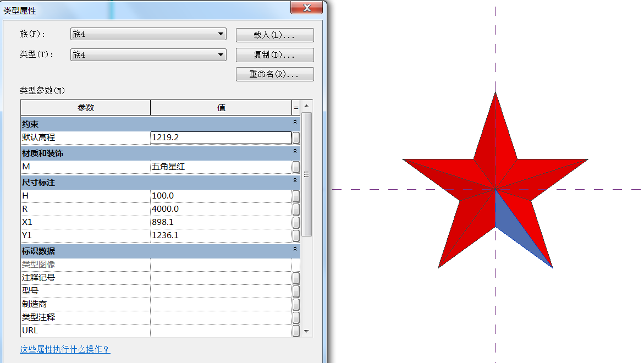Open the 类型(T) type dropdown
The width and height of the screenshot is (644, 363).
coord(148,54)
